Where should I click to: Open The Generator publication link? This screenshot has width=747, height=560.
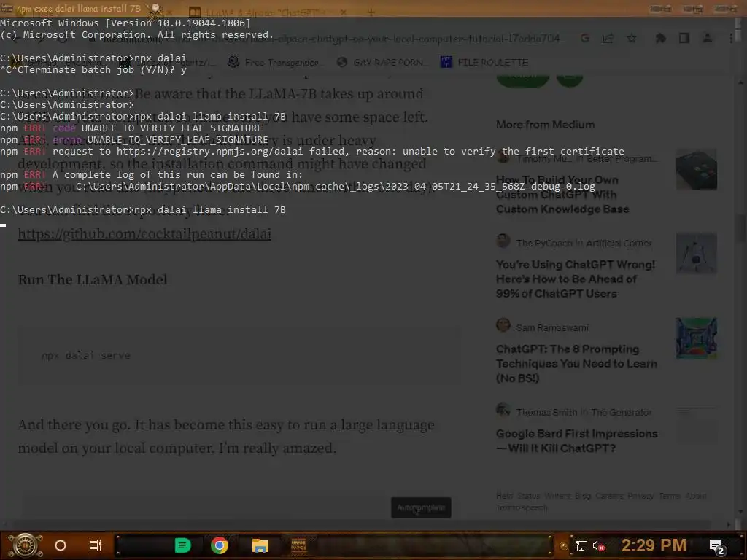(x=622, y=413)
